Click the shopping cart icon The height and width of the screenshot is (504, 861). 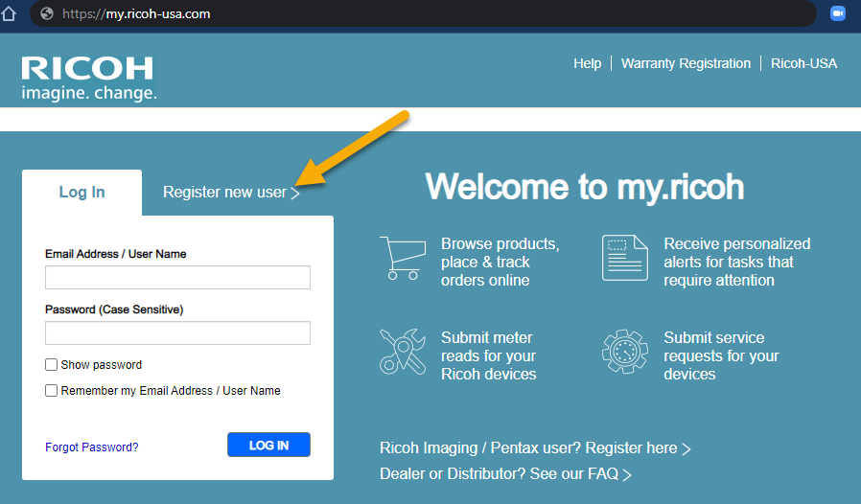[403, 258]
